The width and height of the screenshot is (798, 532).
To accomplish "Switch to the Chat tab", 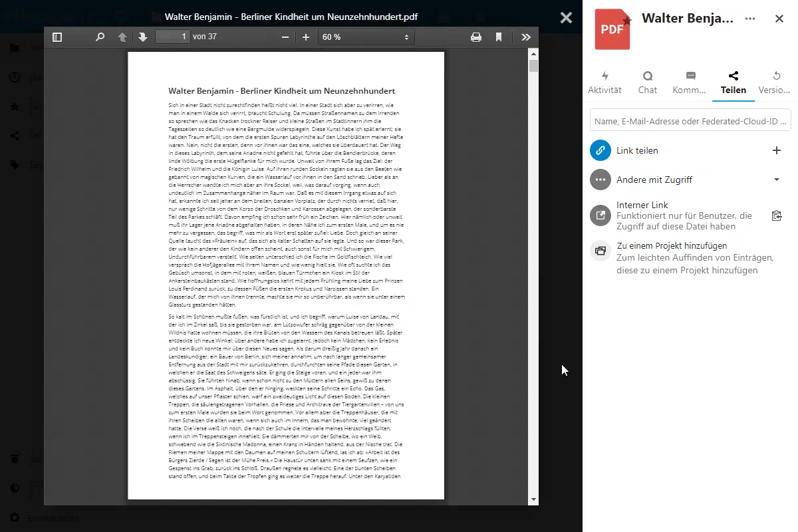I will 648,83.
